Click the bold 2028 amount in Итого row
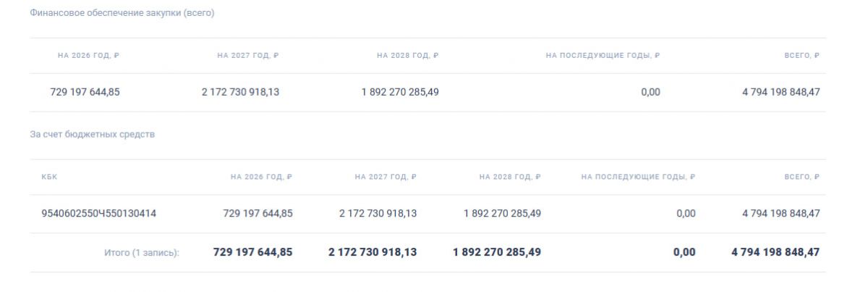Viewport: 868px width, 292px height. [497, 252]
